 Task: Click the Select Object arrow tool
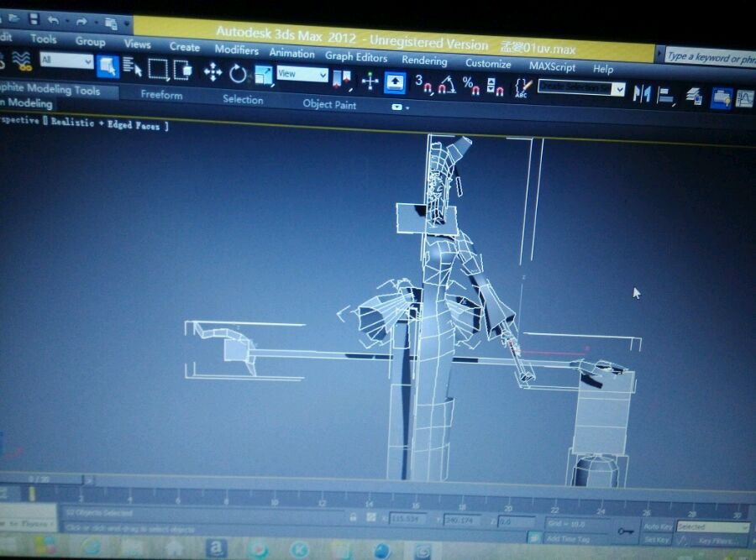pos(108,66)
